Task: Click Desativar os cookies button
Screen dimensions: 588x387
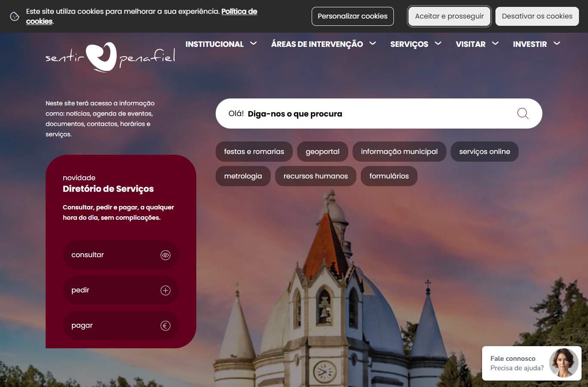Action: click(x=537, y=16)
